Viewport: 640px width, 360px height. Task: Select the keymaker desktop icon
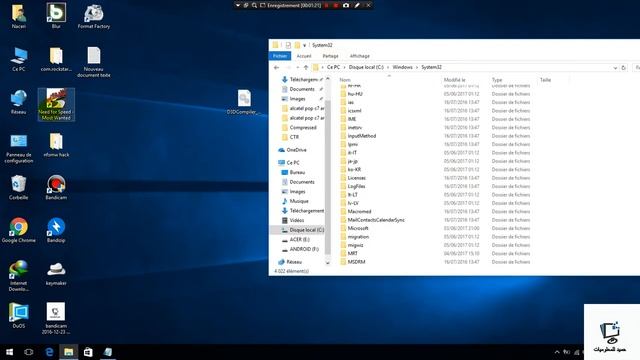[x=56, y=273]
